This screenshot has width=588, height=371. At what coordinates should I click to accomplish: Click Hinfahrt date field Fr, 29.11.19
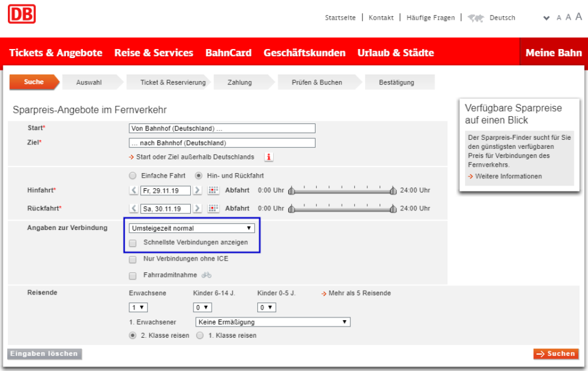tap(166, 191)
